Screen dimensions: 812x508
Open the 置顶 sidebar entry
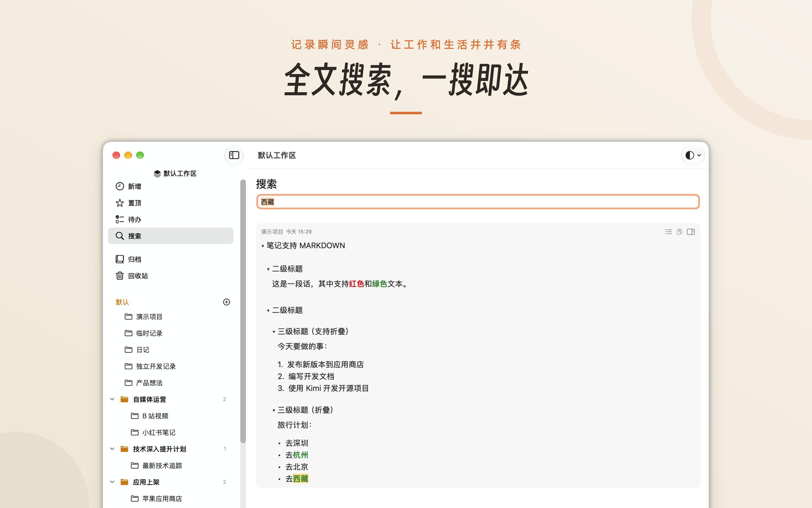click(x=170, y=203)
